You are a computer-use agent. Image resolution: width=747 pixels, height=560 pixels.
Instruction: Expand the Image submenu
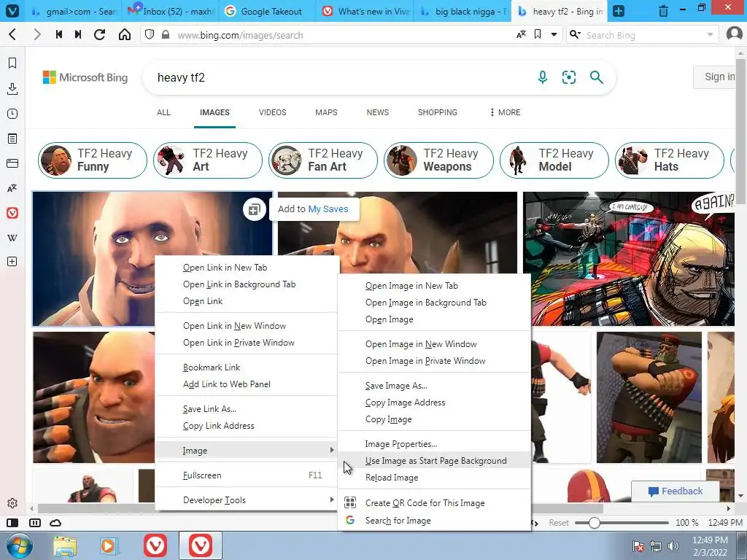[247, 450]
